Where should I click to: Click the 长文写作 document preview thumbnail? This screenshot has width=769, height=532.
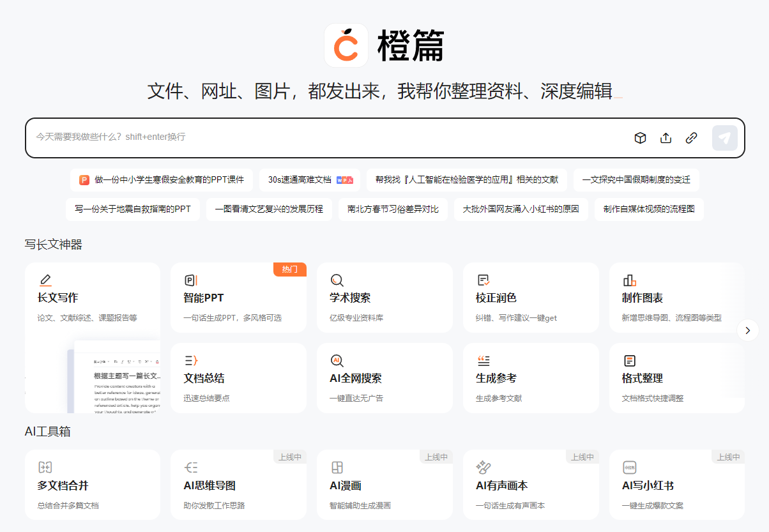pos(114,377)
